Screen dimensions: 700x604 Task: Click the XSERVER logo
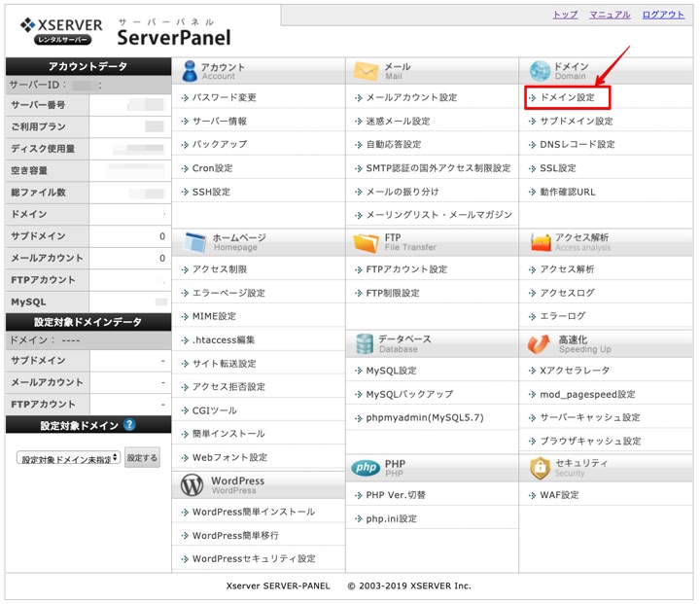pos(61,30)
